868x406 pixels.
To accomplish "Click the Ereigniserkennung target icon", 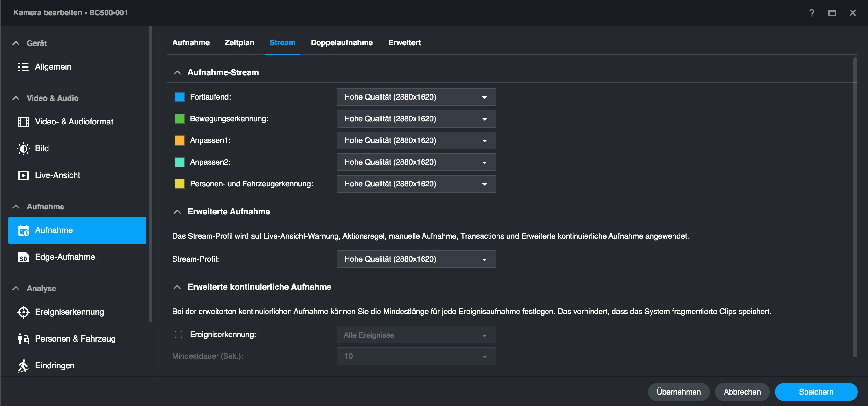I will [x=23, y=312].
